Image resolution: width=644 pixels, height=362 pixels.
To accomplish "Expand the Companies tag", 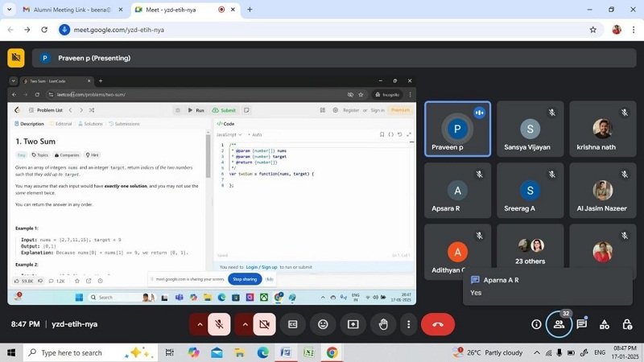I will pyautogui.click(x=67, y=155).
